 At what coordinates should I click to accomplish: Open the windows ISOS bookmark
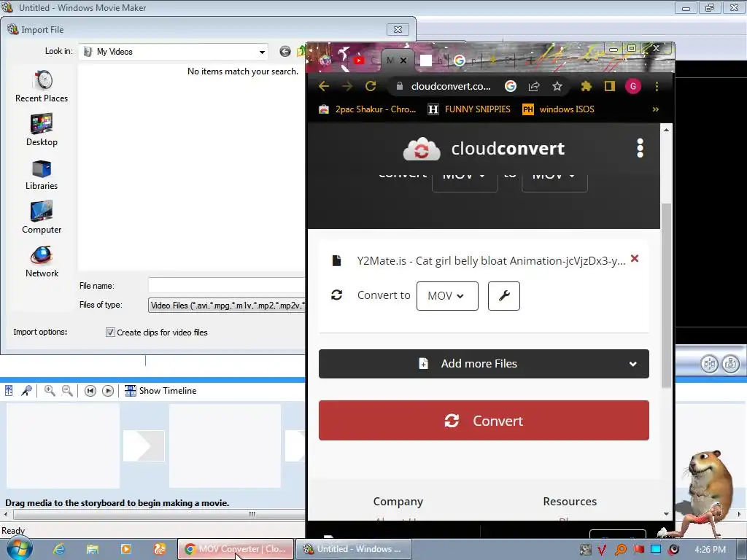point(558,109)
